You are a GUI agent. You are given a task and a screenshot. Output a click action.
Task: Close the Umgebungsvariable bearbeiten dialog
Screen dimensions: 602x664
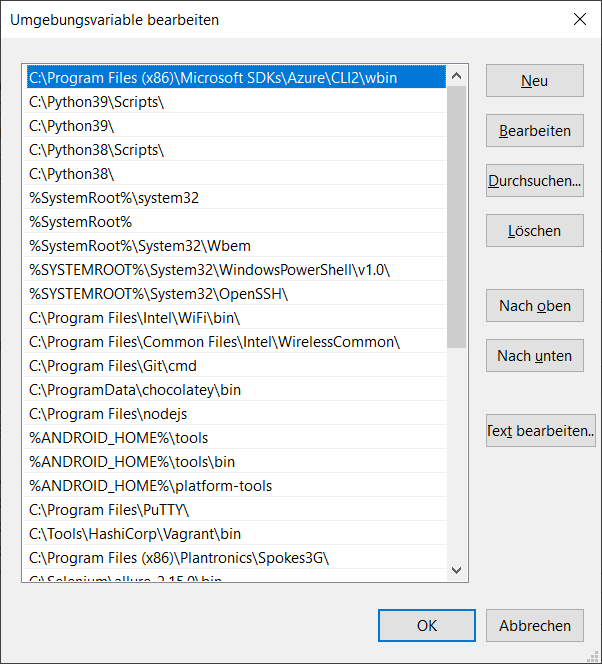pos(579,19)
